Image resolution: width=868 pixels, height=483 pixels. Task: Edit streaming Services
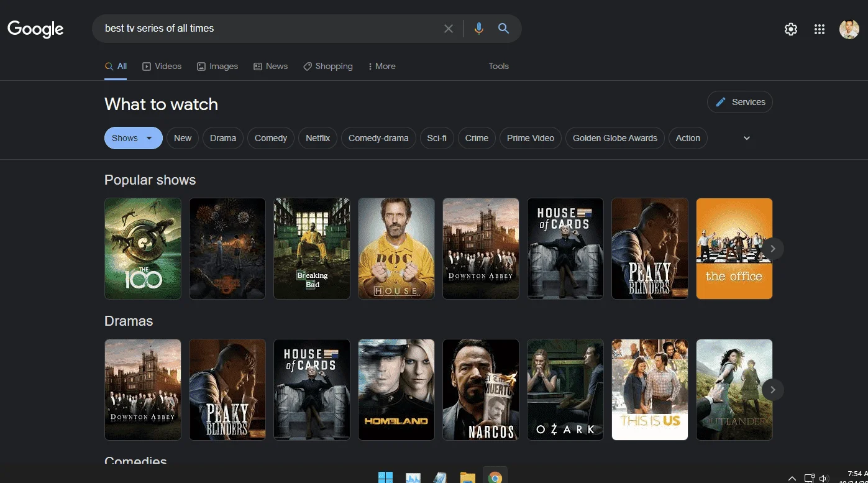point(740,102)
